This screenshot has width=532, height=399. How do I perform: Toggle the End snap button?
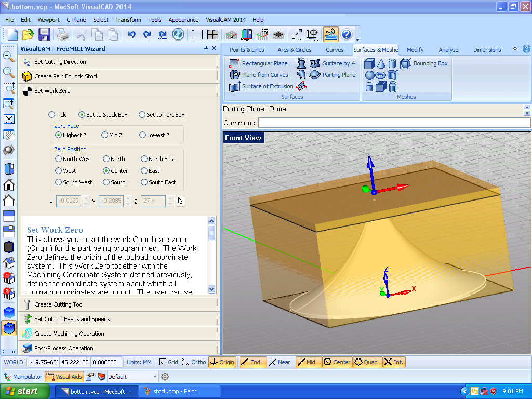click(x=253, y=362)
